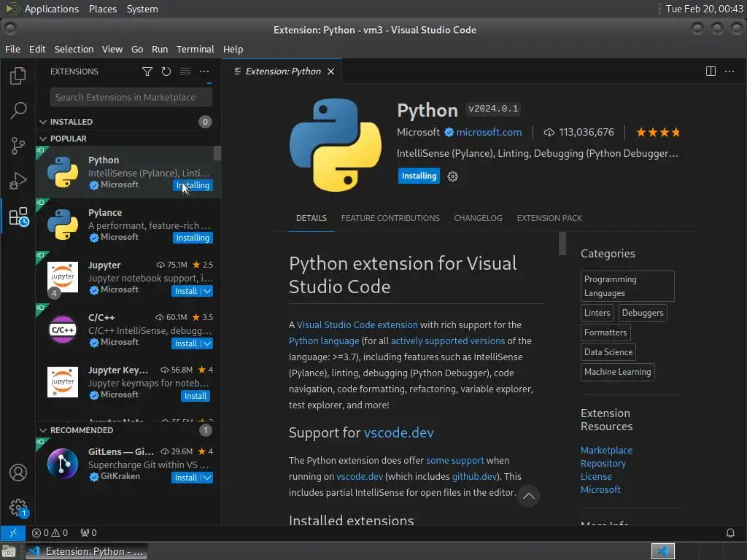Open Marketplace resource link
The image size is (747, 560).
606,450
